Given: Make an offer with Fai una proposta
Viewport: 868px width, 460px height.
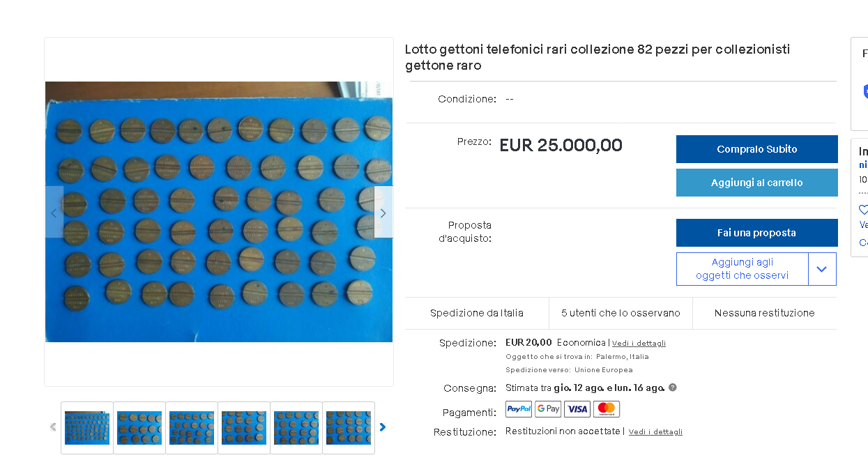Looking at the screenshot, I should 757,233.
